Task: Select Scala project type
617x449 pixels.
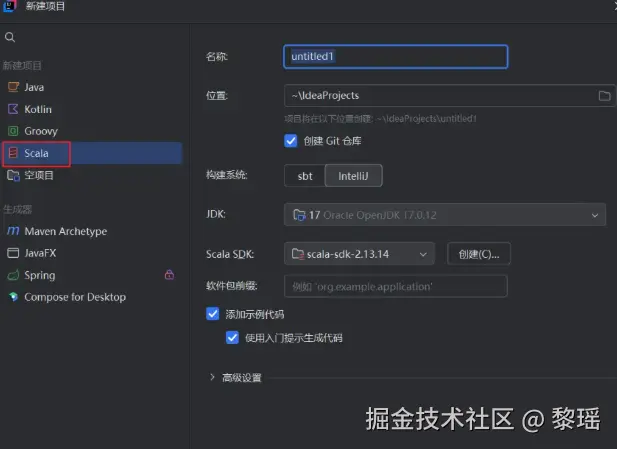Action: [91, 153]
